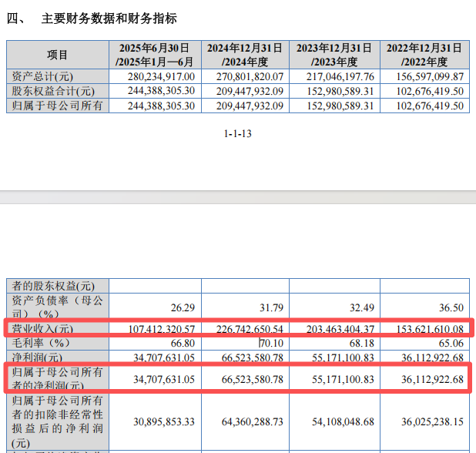Click the heading 主要财务数据和财务指标

[x=109, y=18]
